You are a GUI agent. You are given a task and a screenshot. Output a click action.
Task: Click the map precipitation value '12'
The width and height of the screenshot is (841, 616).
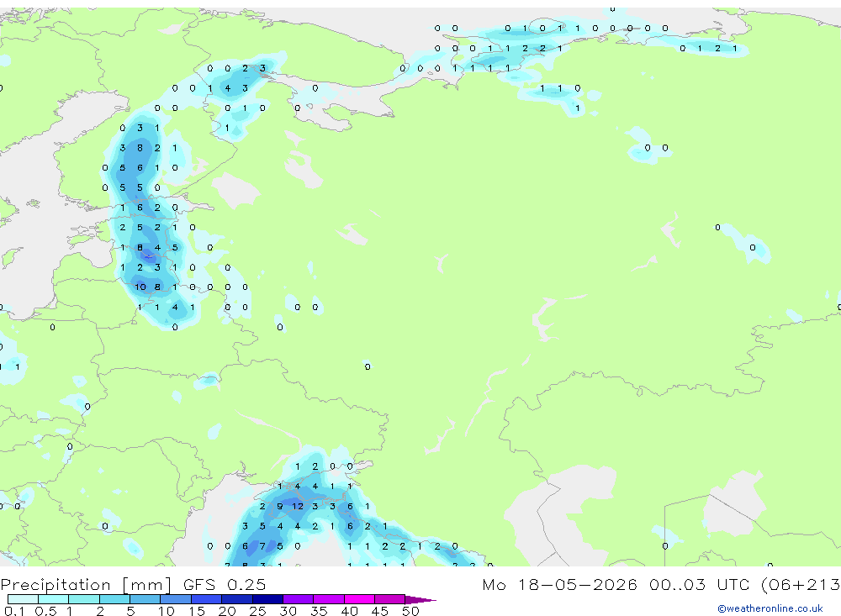pyautogui.click(x=298, y=506)
